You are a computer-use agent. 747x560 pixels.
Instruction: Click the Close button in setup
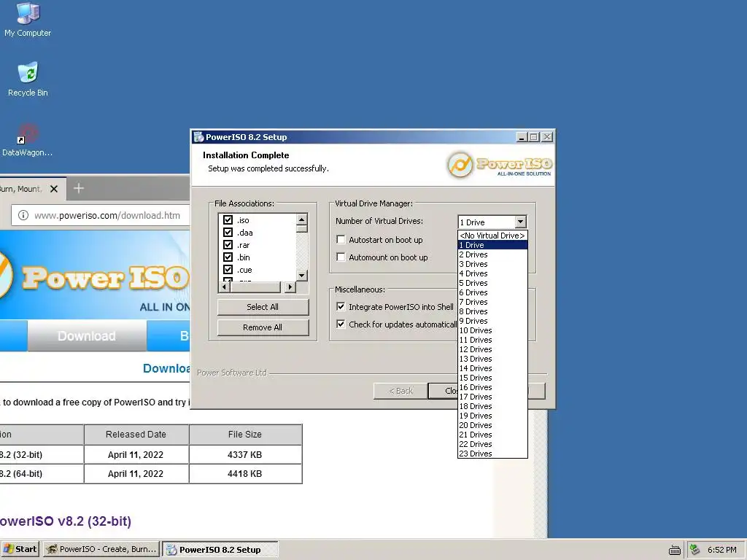[x=443, y=391]
